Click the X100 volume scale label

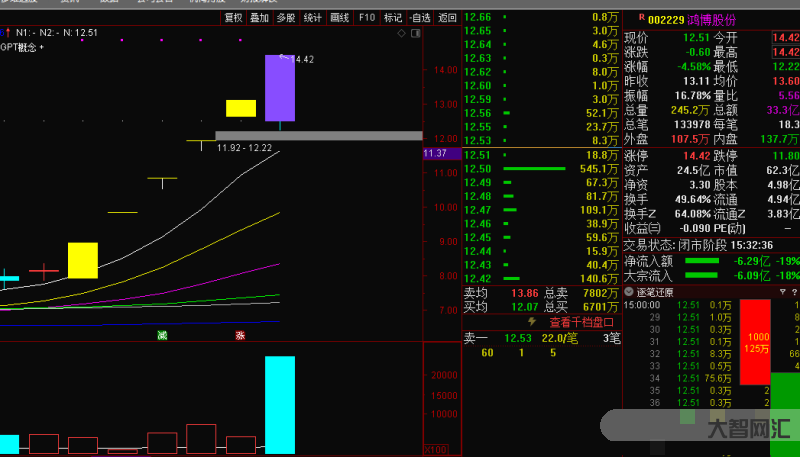435,450
